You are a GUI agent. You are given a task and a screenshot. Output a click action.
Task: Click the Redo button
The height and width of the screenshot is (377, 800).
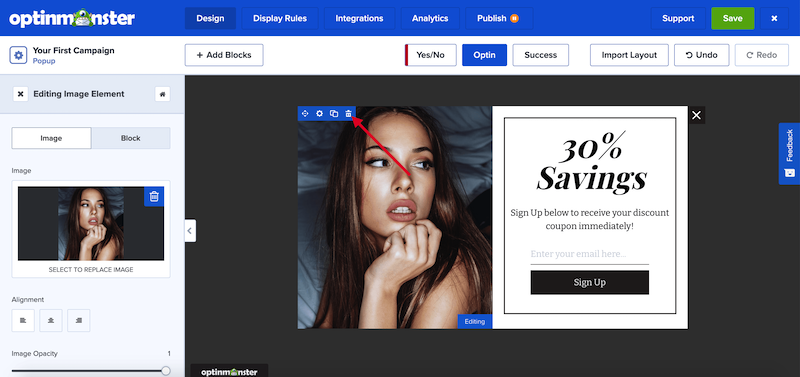762,55
